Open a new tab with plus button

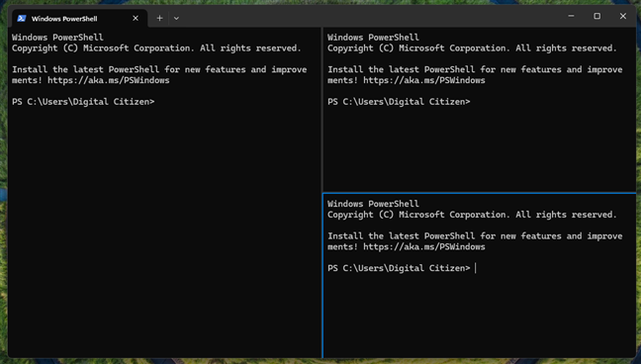point(160,19)
